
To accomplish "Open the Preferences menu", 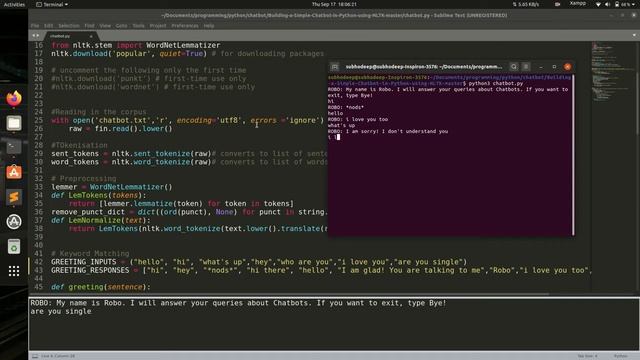I will point(184,25).
